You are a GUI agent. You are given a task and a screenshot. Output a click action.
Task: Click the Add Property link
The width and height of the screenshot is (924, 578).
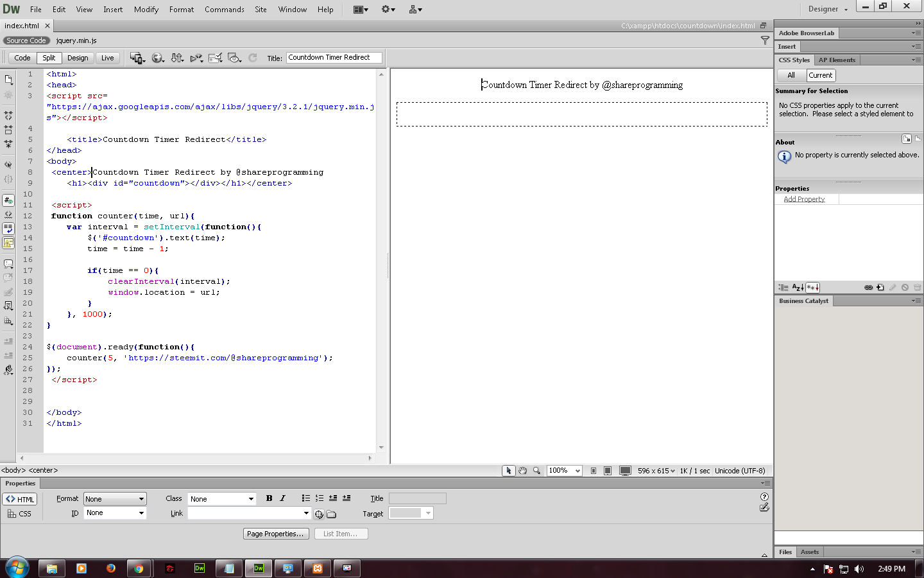click(x=804, y=199)
